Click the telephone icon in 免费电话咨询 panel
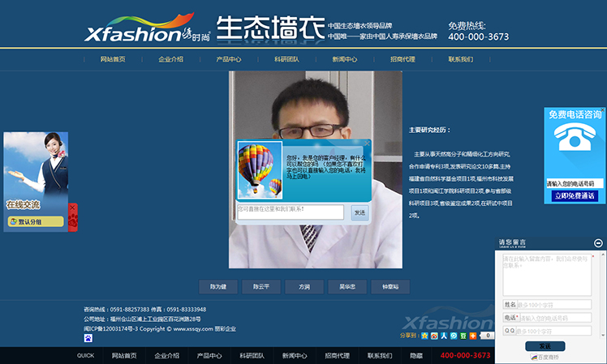The image size is (607, 364). coord(575,137)
